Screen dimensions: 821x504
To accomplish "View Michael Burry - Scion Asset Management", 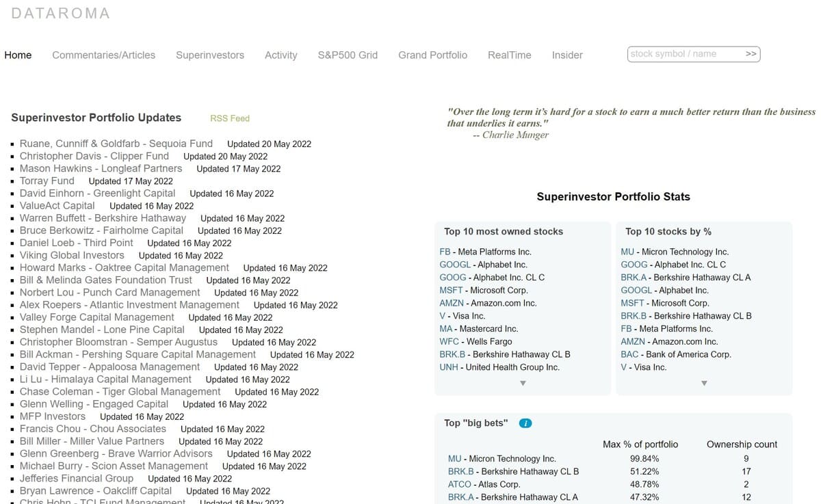I will pos(114,466).
